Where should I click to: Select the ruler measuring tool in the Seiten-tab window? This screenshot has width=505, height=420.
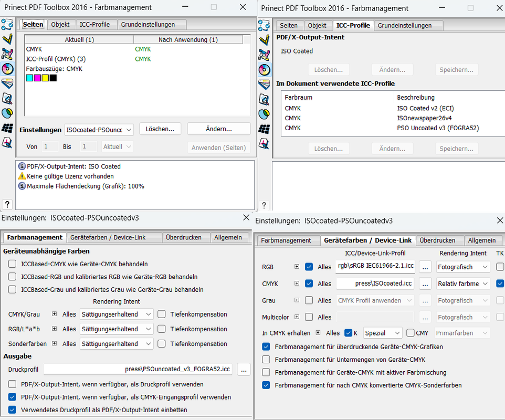(x=7, y=39)
